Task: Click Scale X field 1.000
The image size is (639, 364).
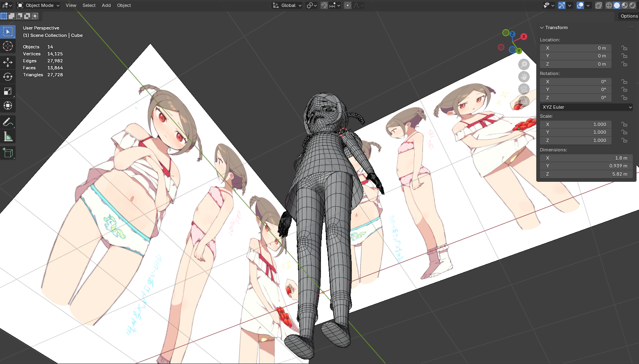Action: pyautogui.click(x=576, y=124)
